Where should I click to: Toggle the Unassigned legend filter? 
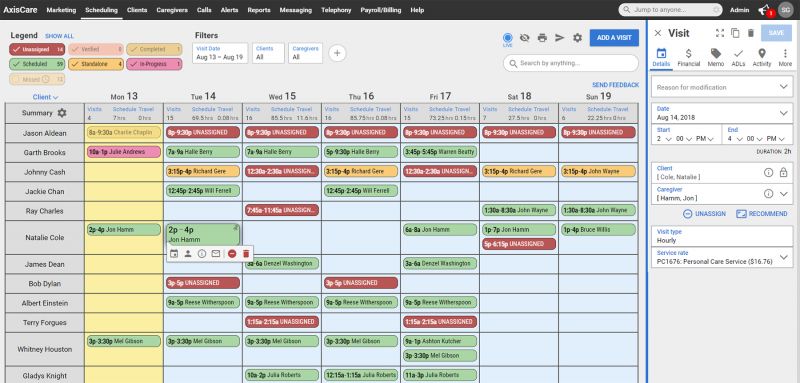point(37,49)
